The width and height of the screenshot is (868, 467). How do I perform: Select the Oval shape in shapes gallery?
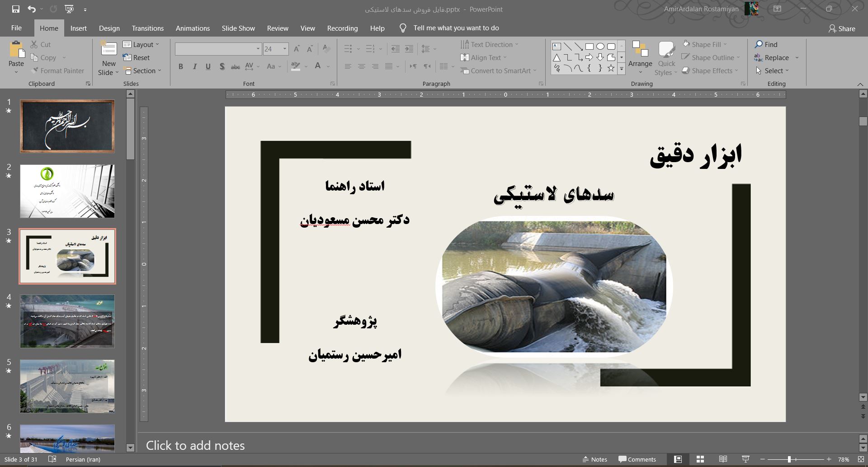pyautogui.click(x=600, y=47)
